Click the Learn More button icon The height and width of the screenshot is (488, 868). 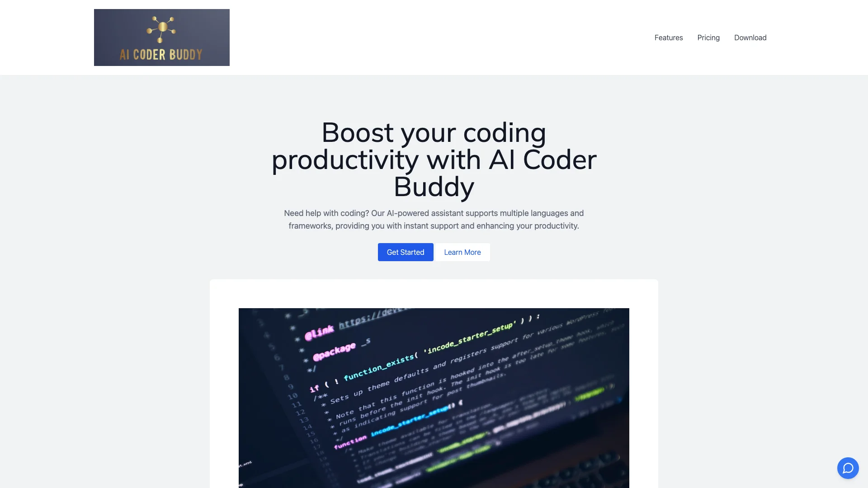click(462, 251)
